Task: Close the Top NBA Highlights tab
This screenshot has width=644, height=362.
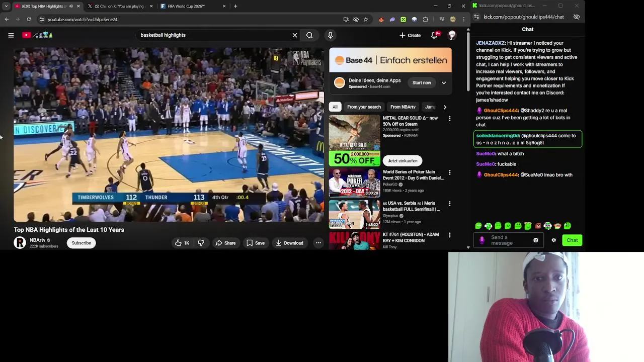Action: point(78,6)
